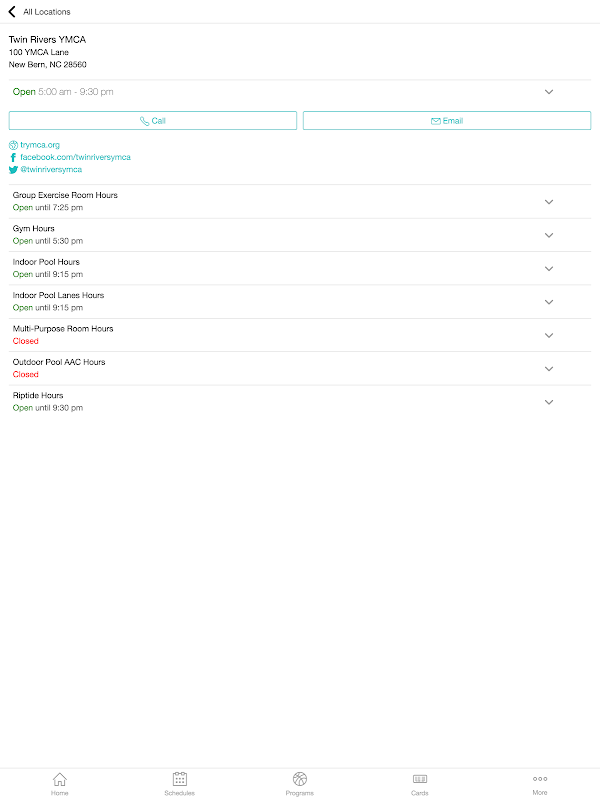This screenshot has width=600, height=800.
Task: Click the 'Open until 9:30 pm' Riptide status
Action: coord(48,408)
